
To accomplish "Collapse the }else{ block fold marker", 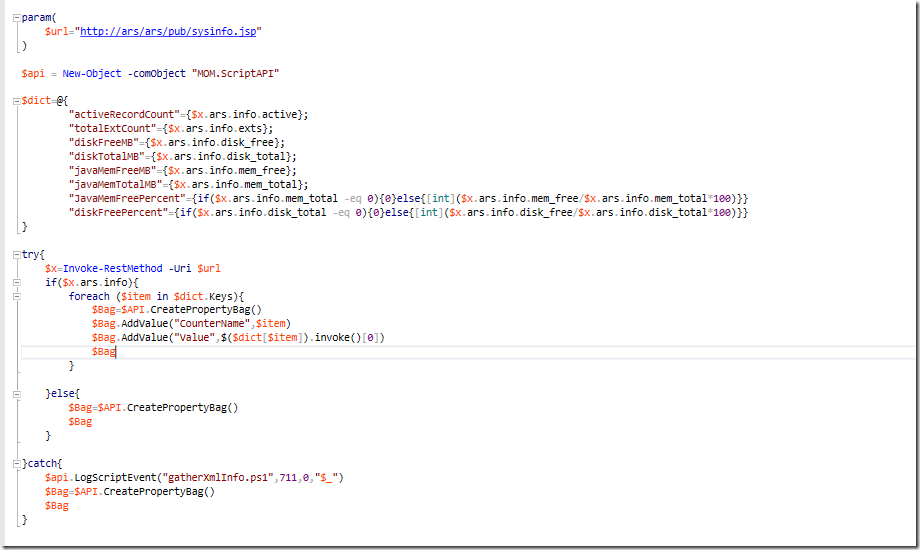I will (x=17, y=394).
